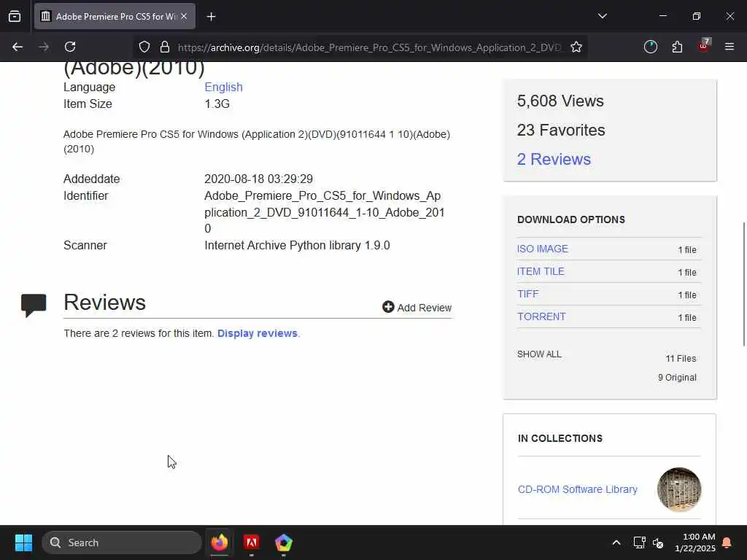Click the Add Review button
747x560 pixels.
coord(417,308)
